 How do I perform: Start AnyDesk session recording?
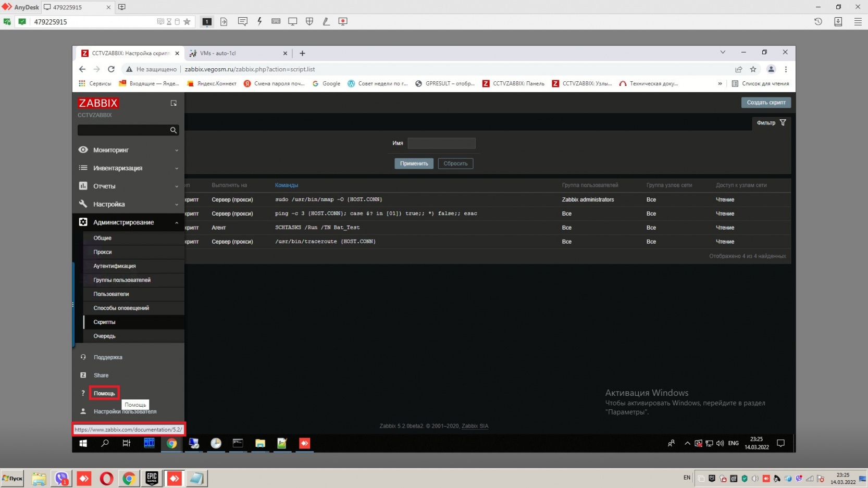343,21
